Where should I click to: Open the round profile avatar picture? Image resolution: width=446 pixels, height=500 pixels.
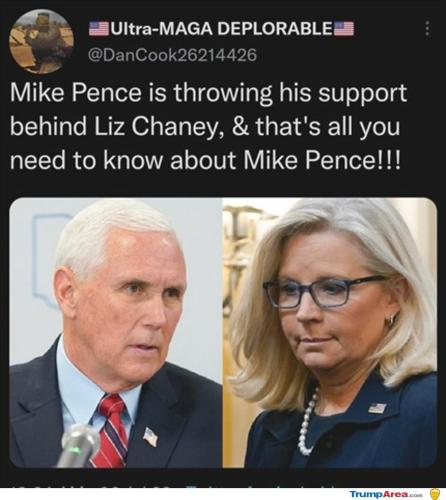click(x=41, y=41)
